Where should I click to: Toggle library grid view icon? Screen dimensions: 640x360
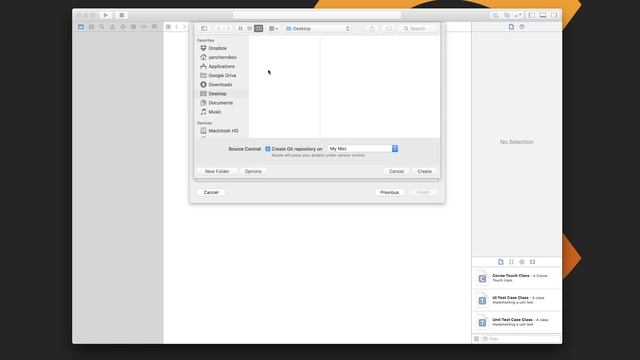pyautogui.click(x=476, y=339)
